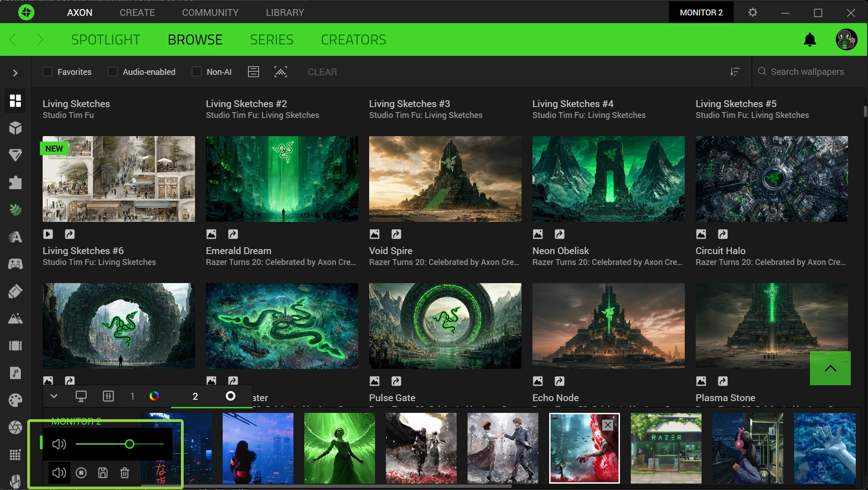This screenshot has width=868, height=490.
Task: Collapse the playlist panel with the chevron
Action: point(54,396)
